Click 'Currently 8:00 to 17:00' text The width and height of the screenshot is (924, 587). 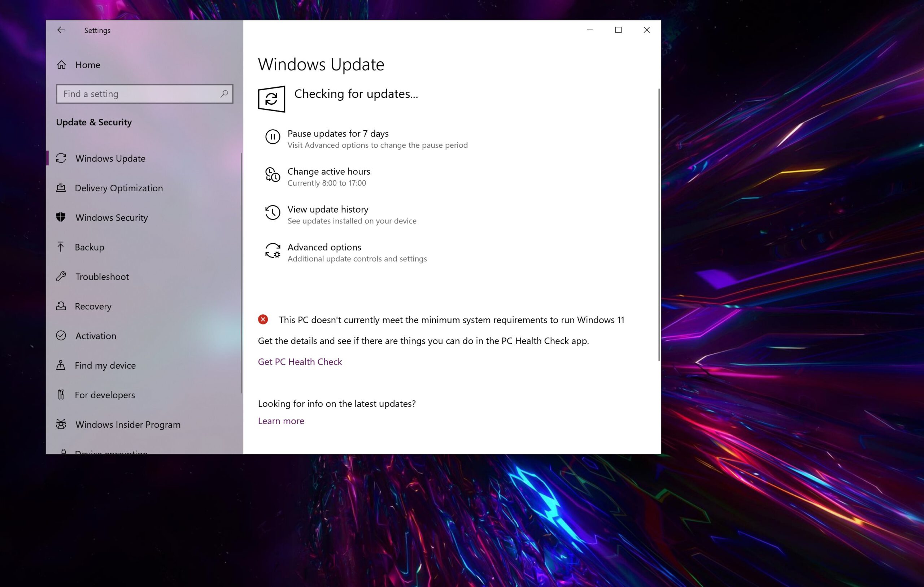(x=327, y=183)
